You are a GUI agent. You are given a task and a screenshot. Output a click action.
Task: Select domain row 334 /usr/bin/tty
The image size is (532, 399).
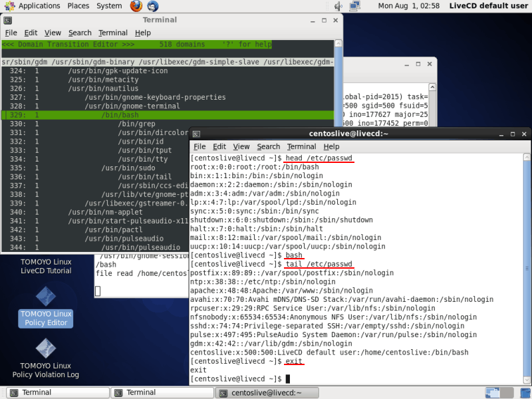pyautogui.click(x=95, y=159)
